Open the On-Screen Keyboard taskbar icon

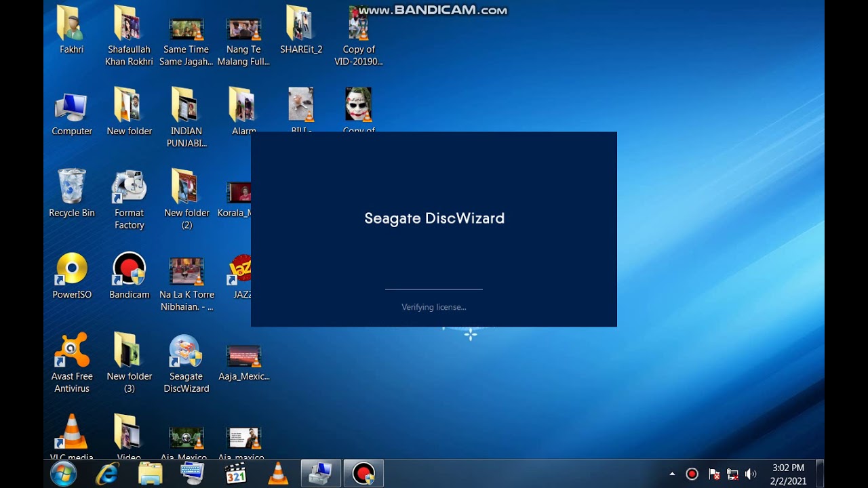click(x=193, y=474)
